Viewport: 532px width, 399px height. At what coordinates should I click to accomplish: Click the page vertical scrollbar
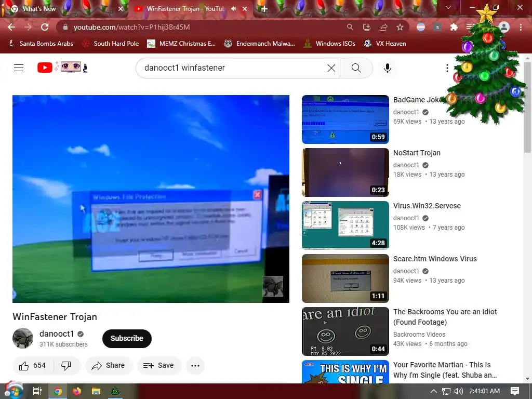[527, 107]
